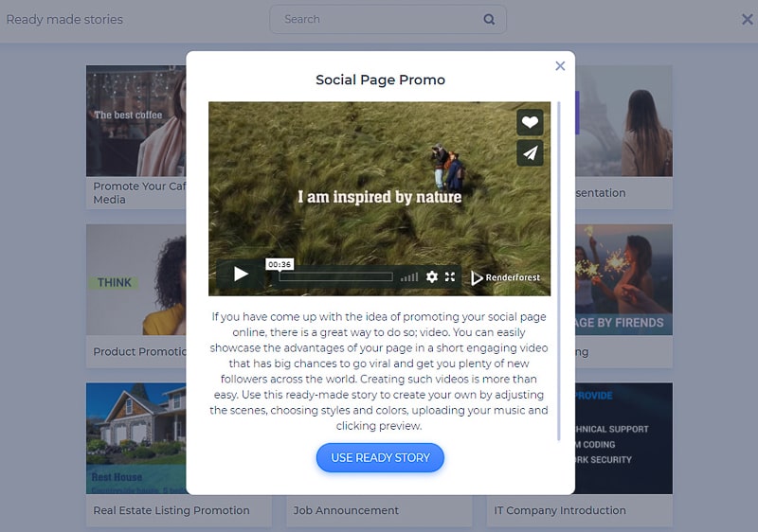Open video settings gear icon
Screen dimensions: 758x532
[432, 276]
